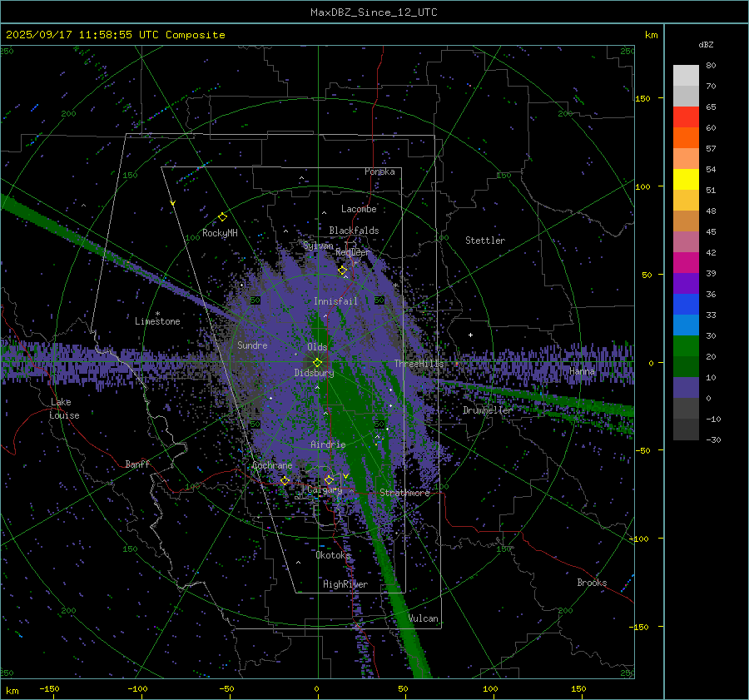
Task: Click the MaxDBZ_Since_12_UTC title bar
Action: pyautogui.click(x=374, y=12)
